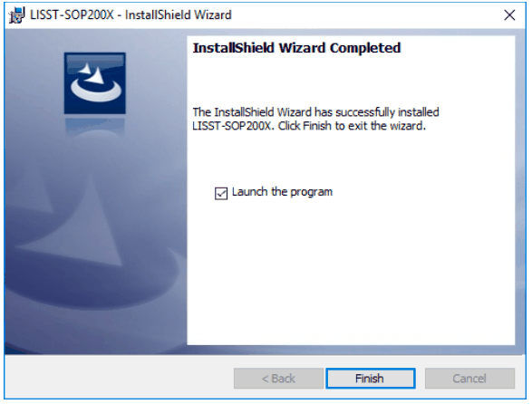Close the InstallShield Wizard window with X
Viewport: 532px width, 404px height.
(x=509, y=14)
